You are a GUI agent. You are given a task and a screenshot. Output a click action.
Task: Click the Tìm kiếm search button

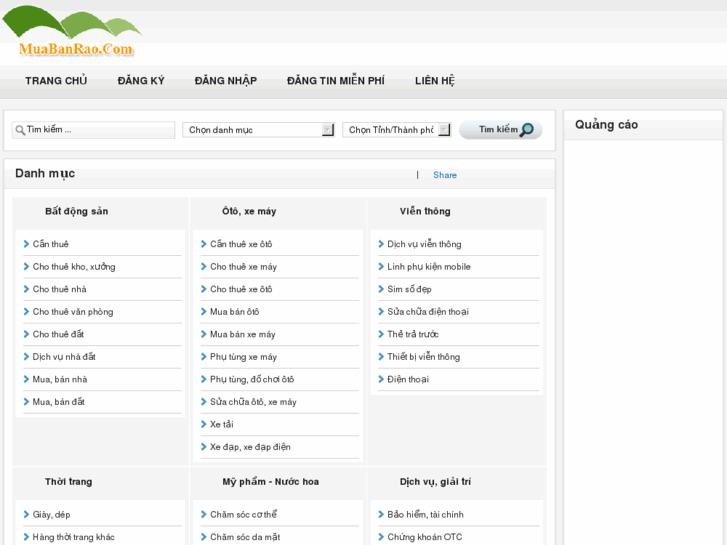[500, 130]
